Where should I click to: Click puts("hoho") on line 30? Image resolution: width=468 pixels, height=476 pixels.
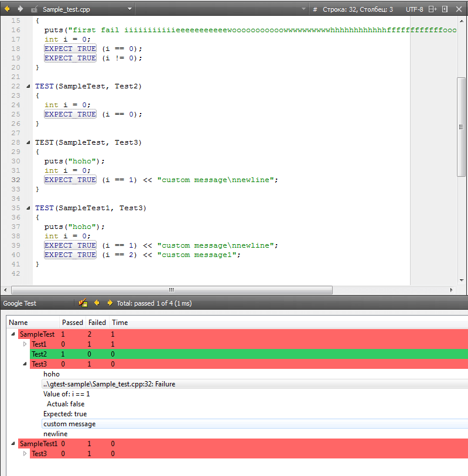point(74,161)
